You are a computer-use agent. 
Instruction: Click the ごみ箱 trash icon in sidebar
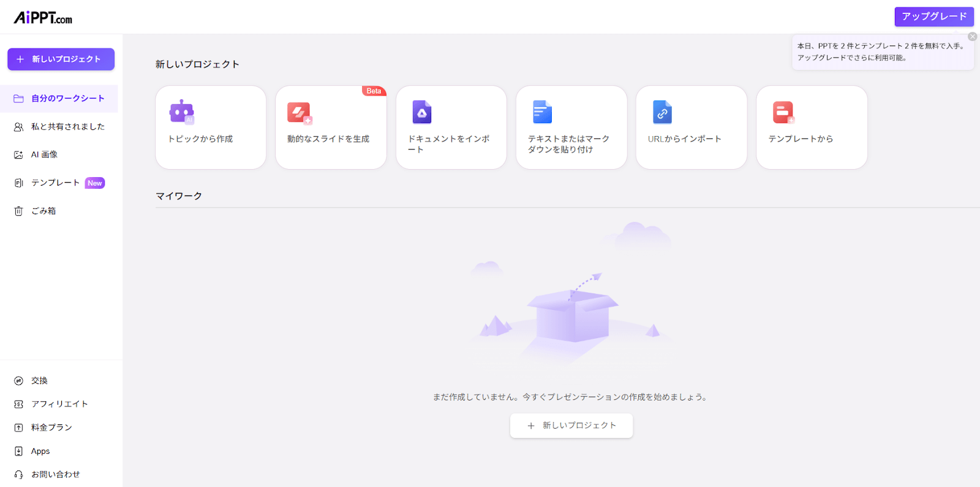click(19, 211)
